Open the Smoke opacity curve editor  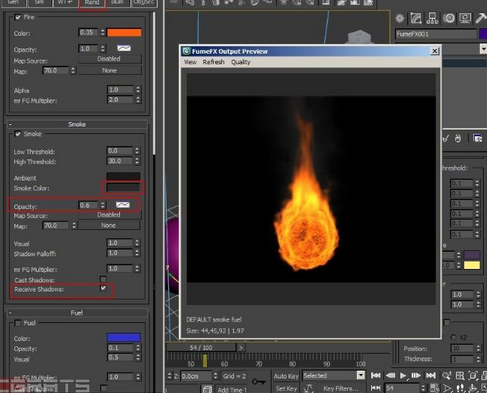click(123, 205)
